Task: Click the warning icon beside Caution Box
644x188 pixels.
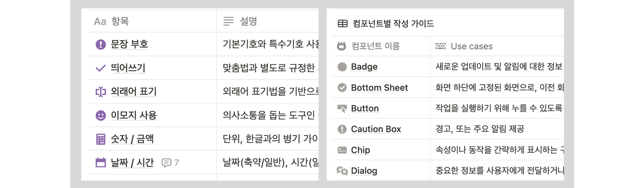Action: pos(343,129)
